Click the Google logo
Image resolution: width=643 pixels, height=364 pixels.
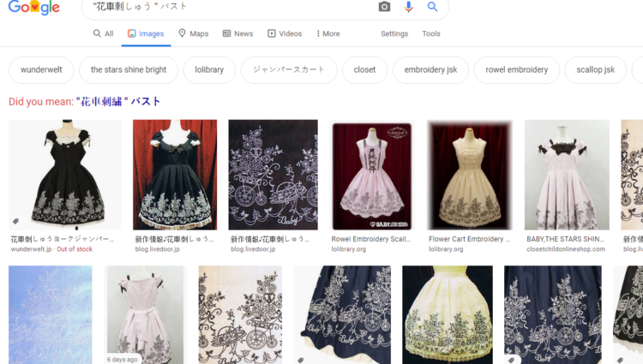(35, 8)
